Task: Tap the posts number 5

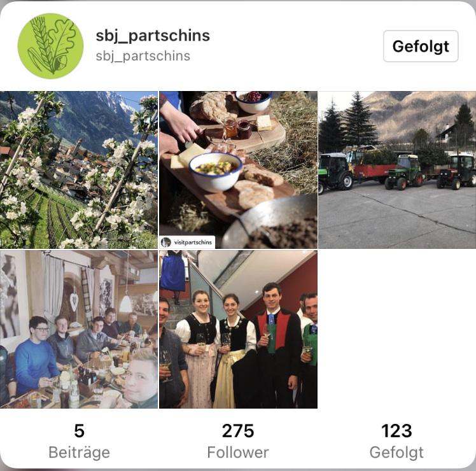Action: click(80, 431)
